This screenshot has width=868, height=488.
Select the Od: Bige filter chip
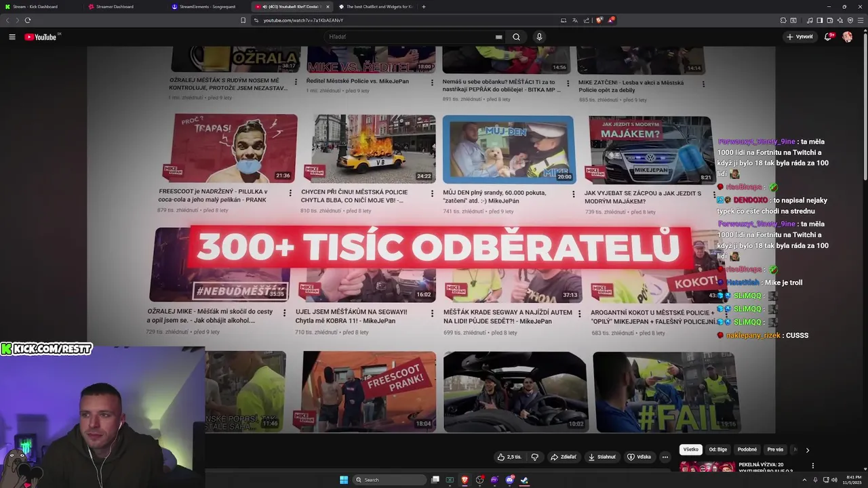click(x=717, y=449)
